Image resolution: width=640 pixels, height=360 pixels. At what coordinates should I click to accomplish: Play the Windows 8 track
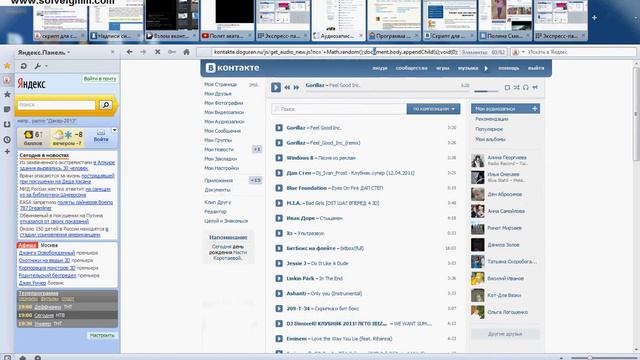point(279,158)
